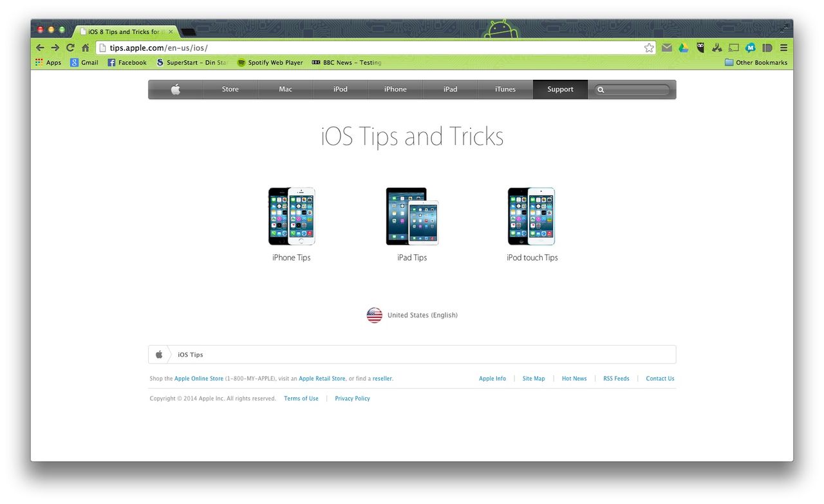824x504 pixels.
Task: Go back with the browser back arrow
Action: click(x=40, y=48)
